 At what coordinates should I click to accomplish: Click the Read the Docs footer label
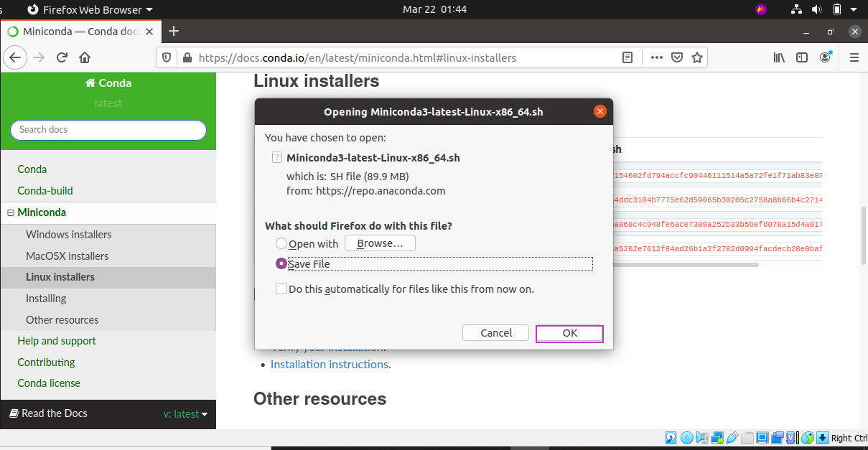48,413
